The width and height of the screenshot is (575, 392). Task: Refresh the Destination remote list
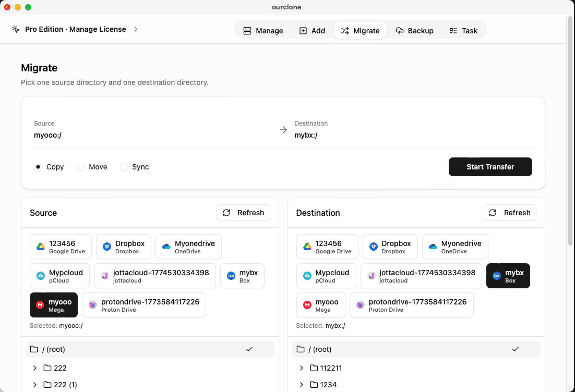(509, 213)
